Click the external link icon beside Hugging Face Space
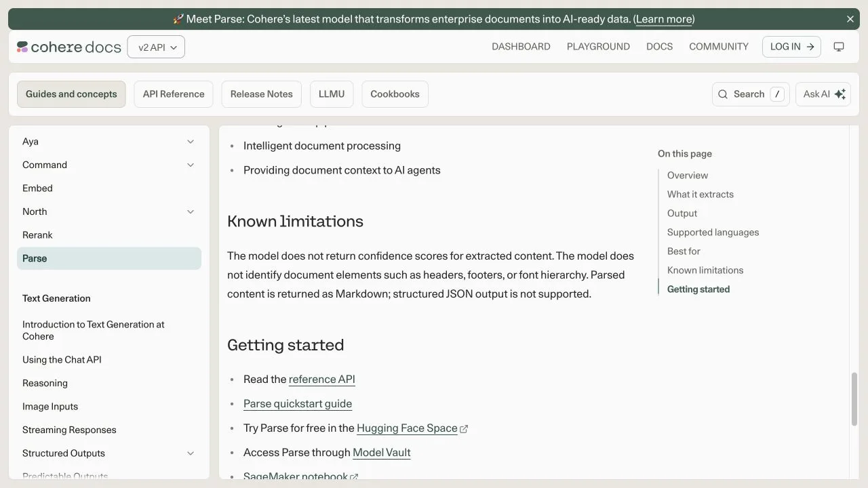 click(464, 429)
